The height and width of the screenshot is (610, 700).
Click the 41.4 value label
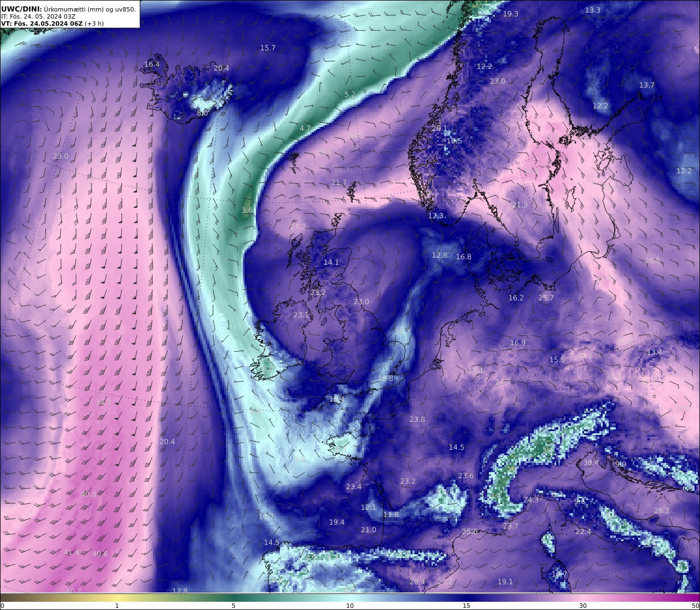(x=72, y=552)
